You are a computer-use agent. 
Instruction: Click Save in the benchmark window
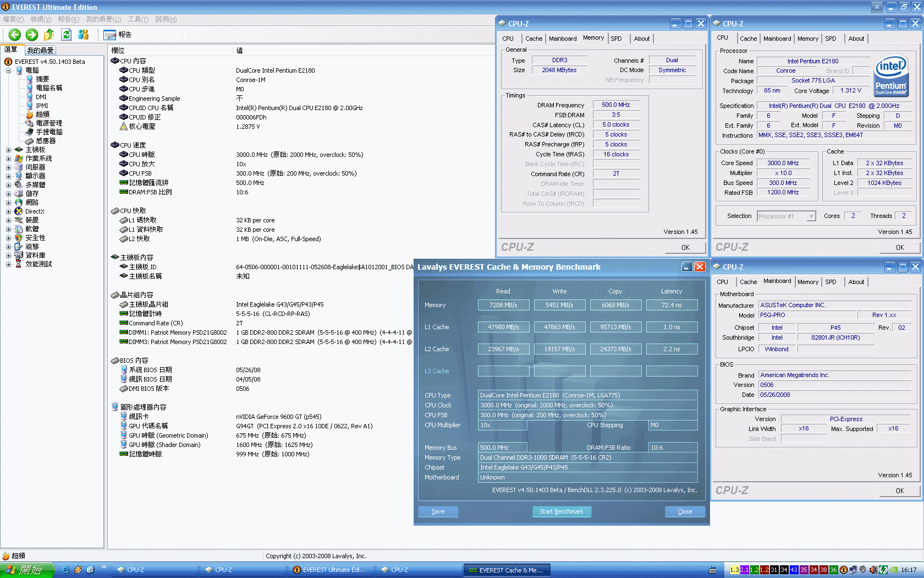(438, 511)
